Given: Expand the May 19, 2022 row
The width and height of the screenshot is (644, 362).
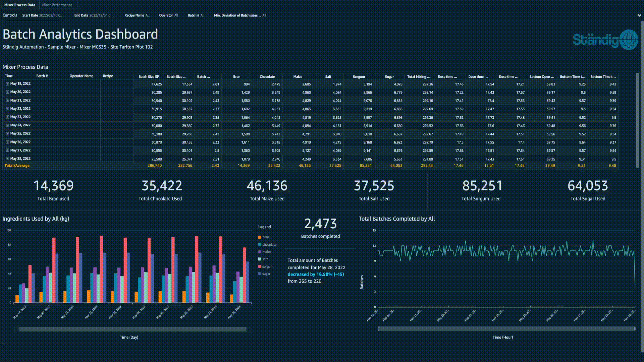Looking at the screenshot, I should pos(7,84).
